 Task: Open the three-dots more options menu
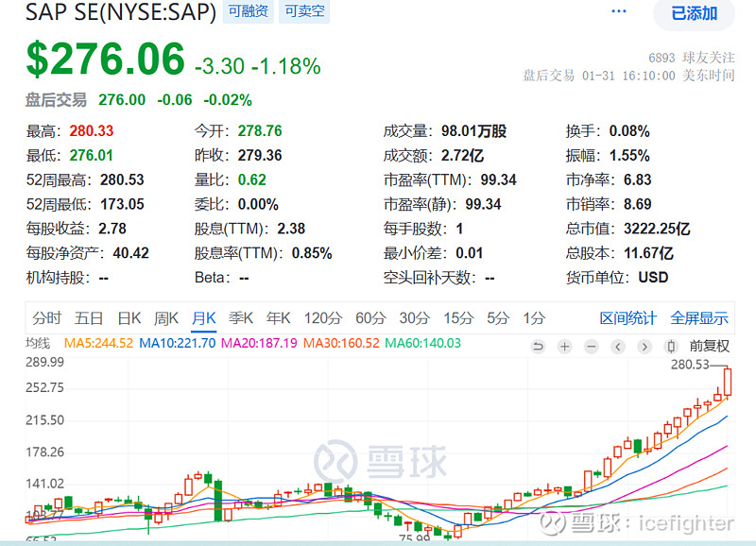[619, 11]
